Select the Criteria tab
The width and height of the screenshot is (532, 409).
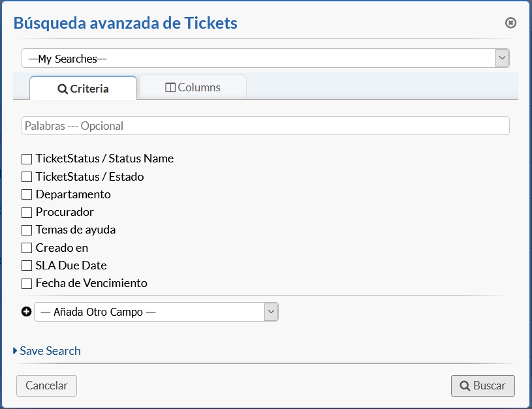click(83, 89)
